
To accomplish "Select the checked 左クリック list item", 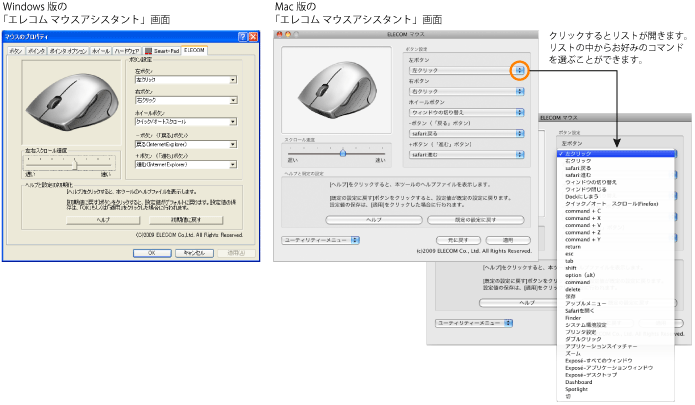I will 616,153.
